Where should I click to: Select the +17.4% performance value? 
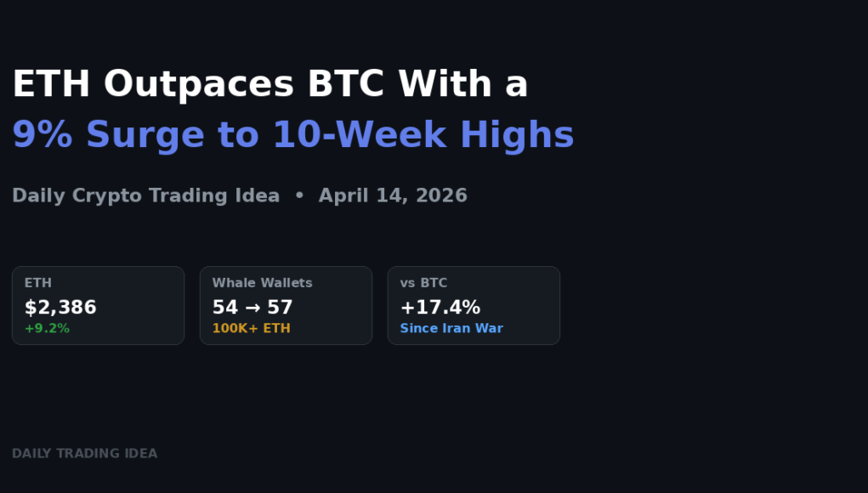pos(440,307)
